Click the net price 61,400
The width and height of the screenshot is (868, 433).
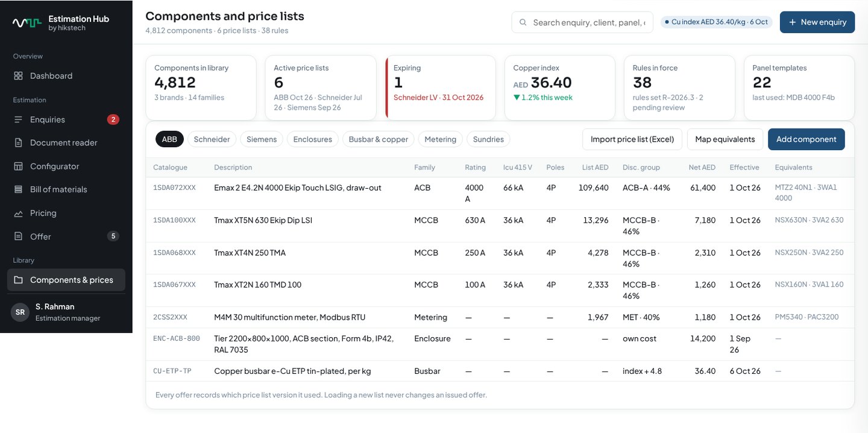pyautogui.click(x=703, y=188)
